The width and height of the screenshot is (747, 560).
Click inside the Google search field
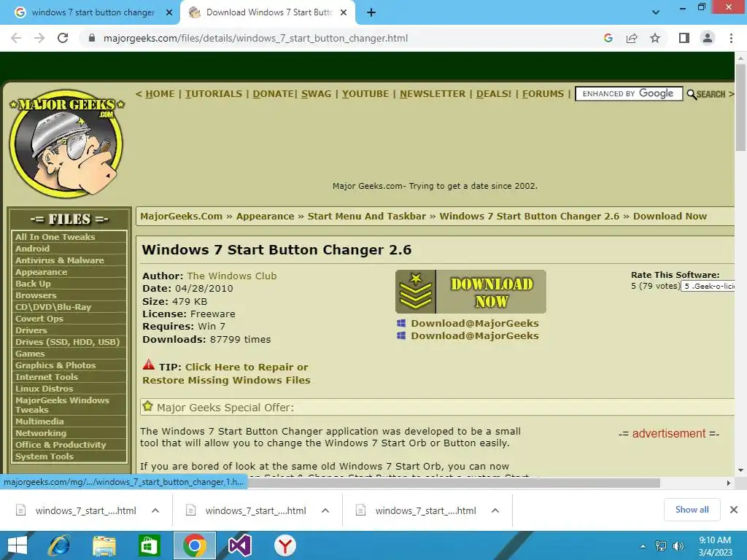click(x=629, y=94)
